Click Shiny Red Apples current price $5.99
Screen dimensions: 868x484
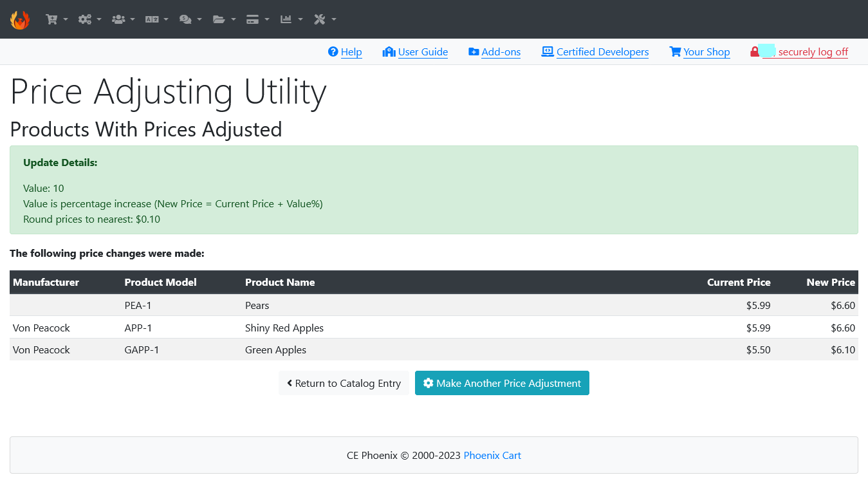[x=758, y=328]
